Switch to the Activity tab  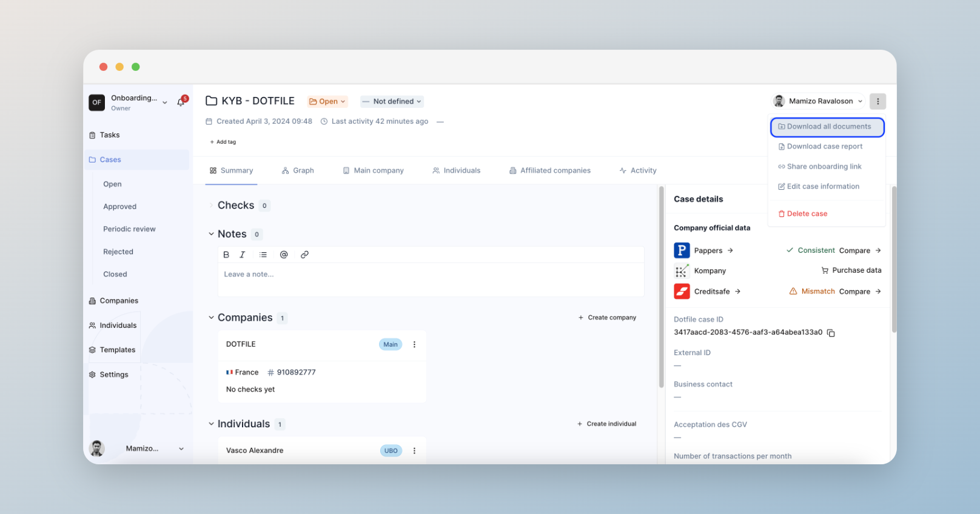tap(637, 171)
